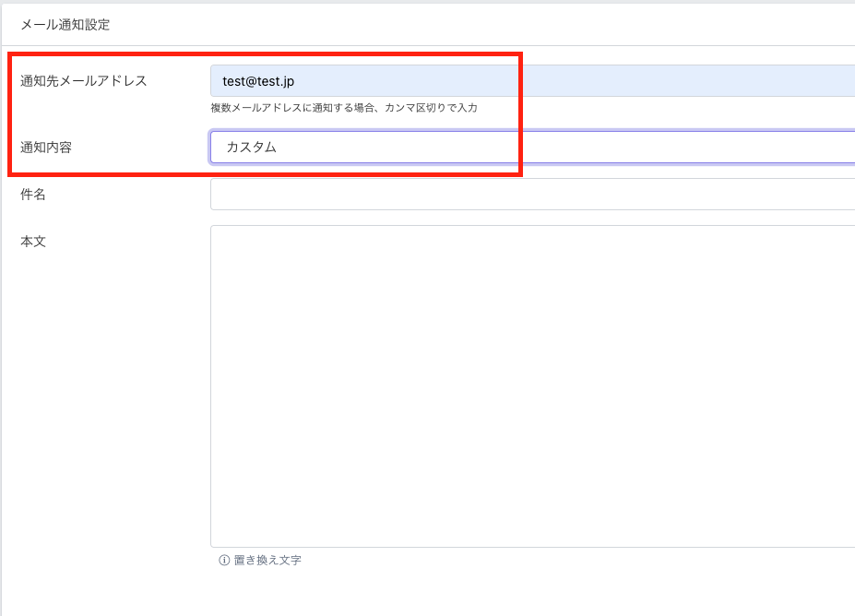Click the カスタム value in the select box
This screenshot has height=616, width=855.
[251, 148]
